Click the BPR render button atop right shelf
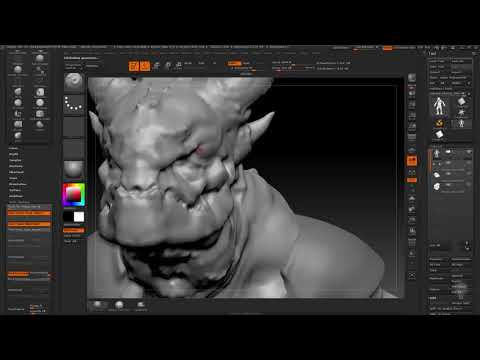Viewport: 480px width, 360px height. (412, 78)
